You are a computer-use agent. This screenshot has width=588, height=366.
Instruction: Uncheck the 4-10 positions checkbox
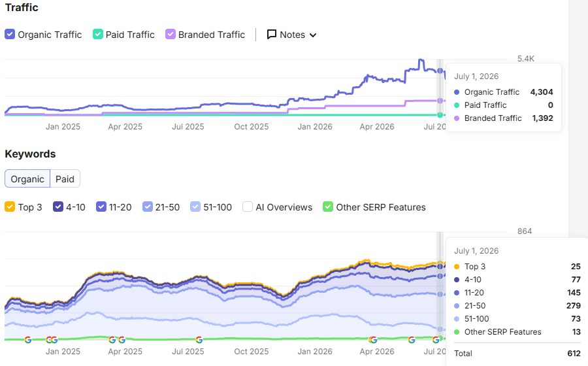(x=58, y=207)
